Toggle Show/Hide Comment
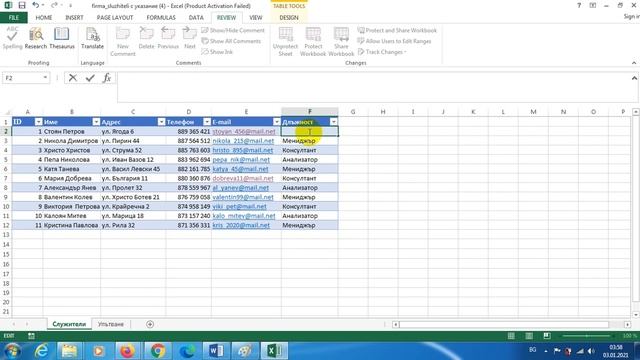This screenshot has width=640, height=360. tap(233, 30)
